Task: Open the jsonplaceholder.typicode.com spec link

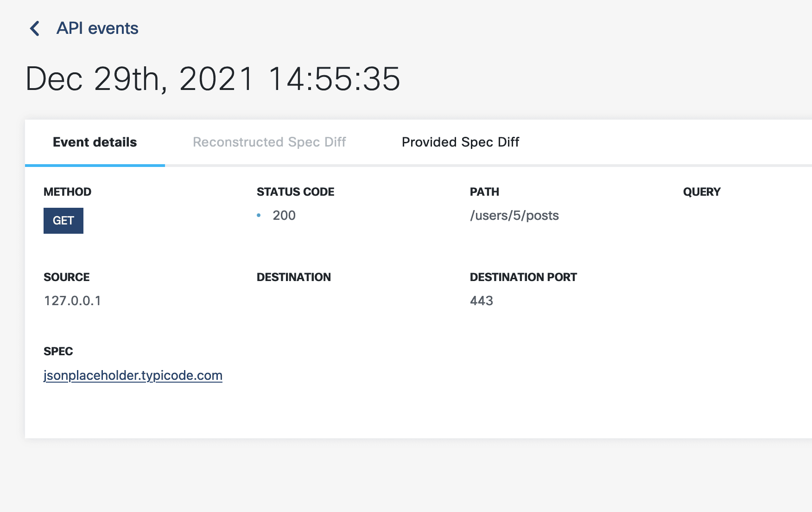Action: click(133, 375)
